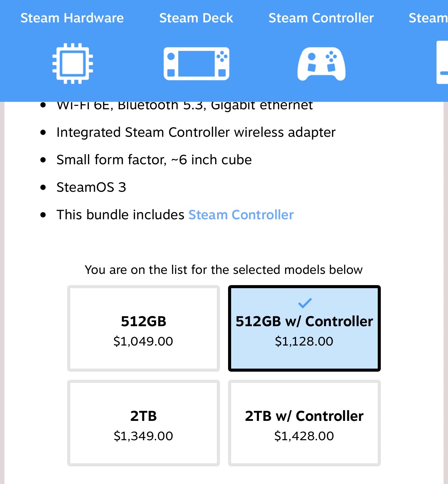This screenshot has height=484, width=448.
Task: Click the $1,128.00 price
Action: point(304,341)
